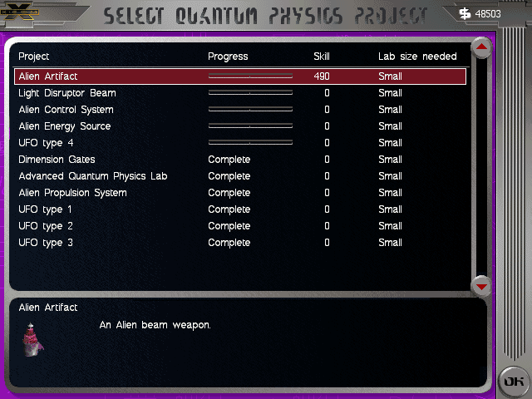Click the Project column header
Image resolution: width=532 pixels, height=399 pixels.
click(34, 57)
